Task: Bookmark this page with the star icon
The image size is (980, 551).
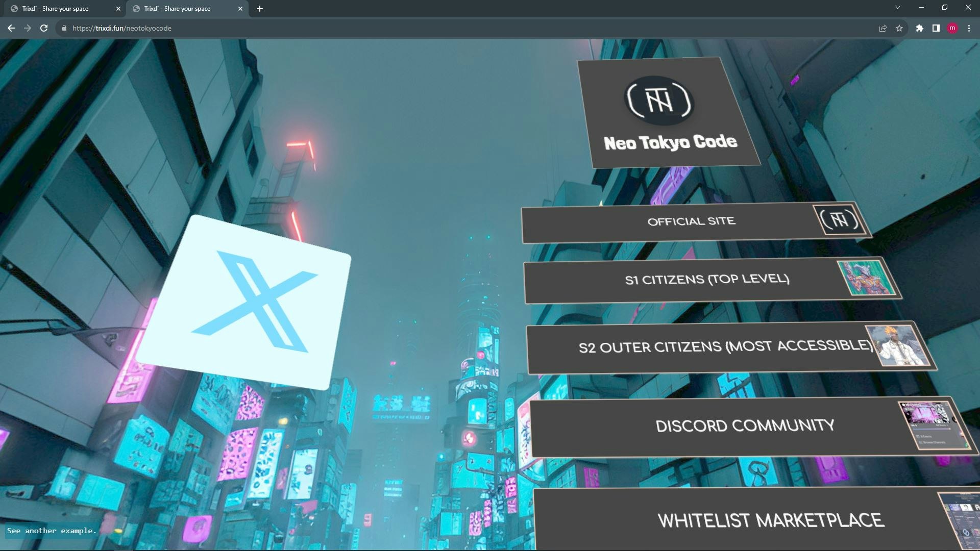Action: [899, 28]
